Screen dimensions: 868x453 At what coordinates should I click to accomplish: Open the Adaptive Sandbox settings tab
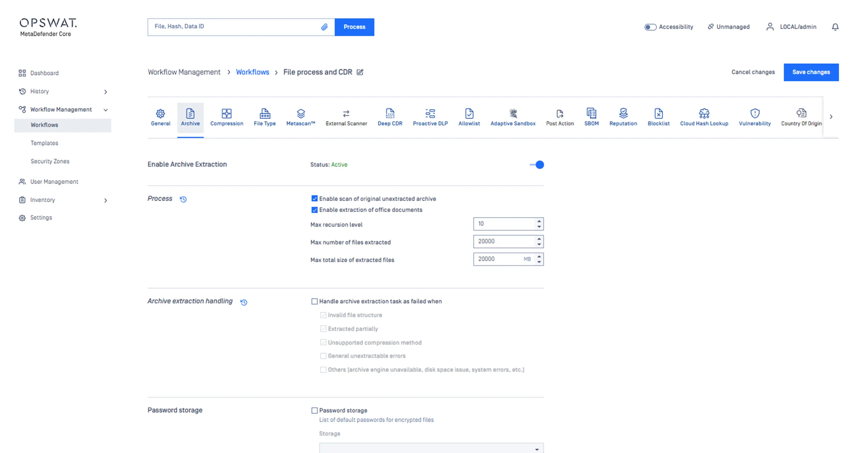coord(513,117)
